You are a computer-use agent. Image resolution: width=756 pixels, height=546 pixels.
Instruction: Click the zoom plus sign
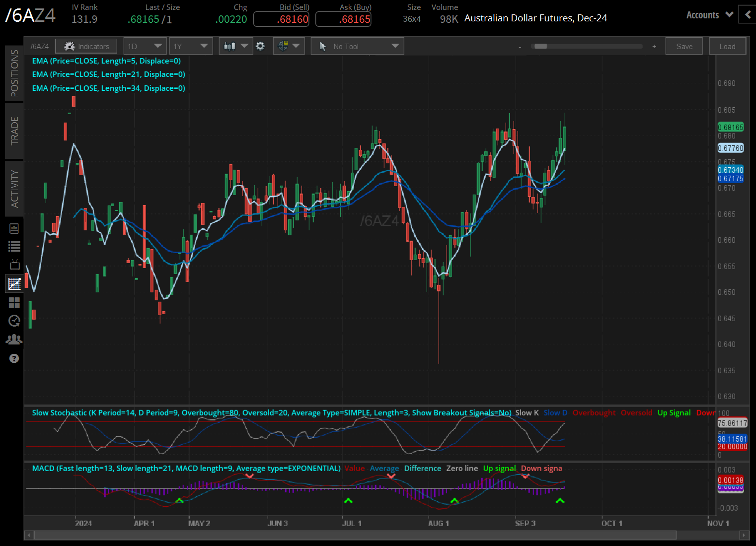click(x=654, y=46)
